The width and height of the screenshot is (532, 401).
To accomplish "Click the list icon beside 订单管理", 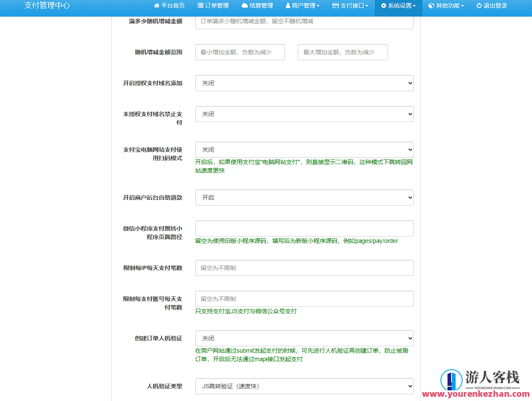I will [x=200, y=6].
